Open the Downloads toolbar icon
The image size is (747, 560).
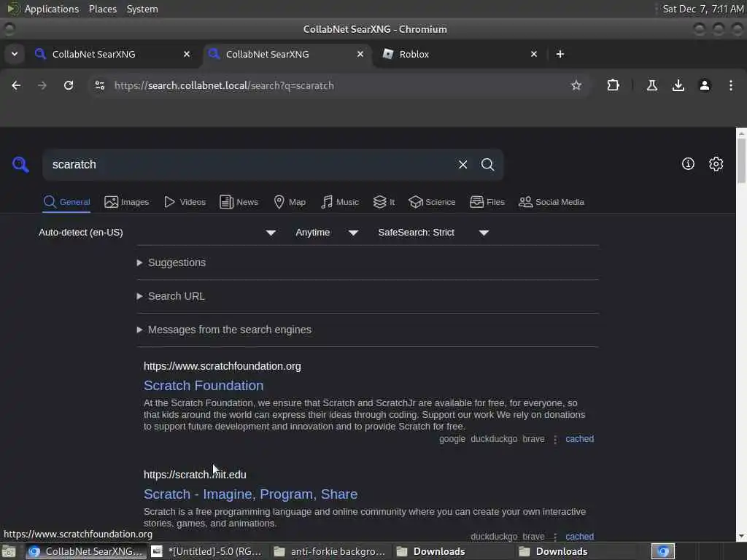678,86
